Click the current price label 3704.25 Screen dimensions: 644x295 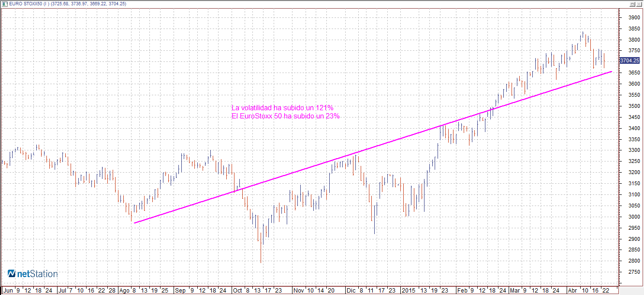click(x=630, y=60)
